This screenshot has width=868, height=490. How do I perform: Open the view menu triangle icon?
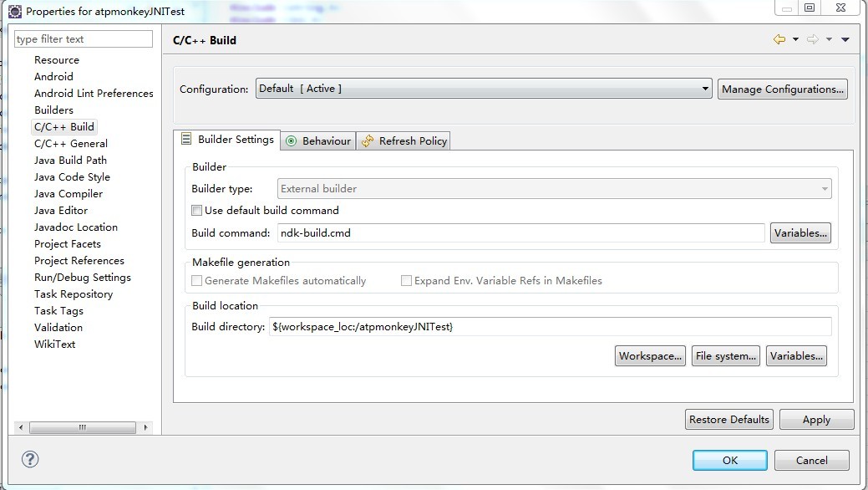coord(845,39)
